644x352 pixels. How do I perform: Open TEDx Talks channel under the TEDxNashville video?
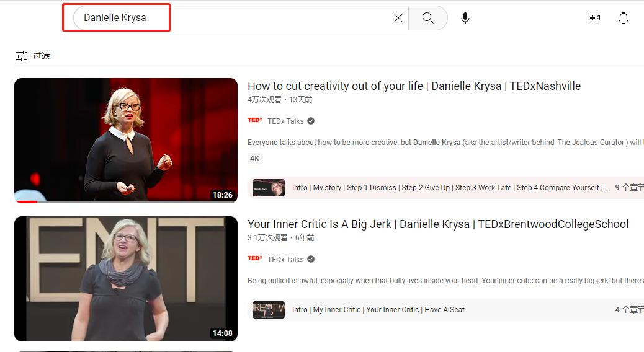(x=285, y=121)
